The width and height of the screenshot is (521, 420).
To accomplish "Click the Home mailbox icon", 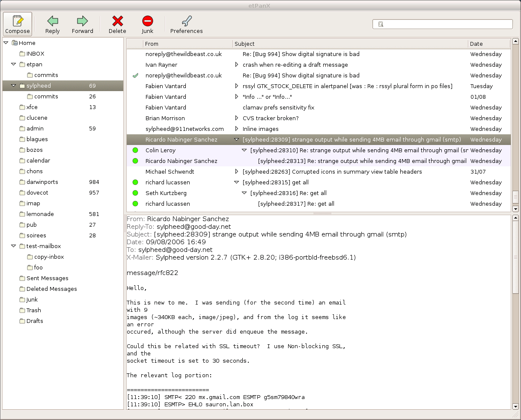I will coord(15,43).
